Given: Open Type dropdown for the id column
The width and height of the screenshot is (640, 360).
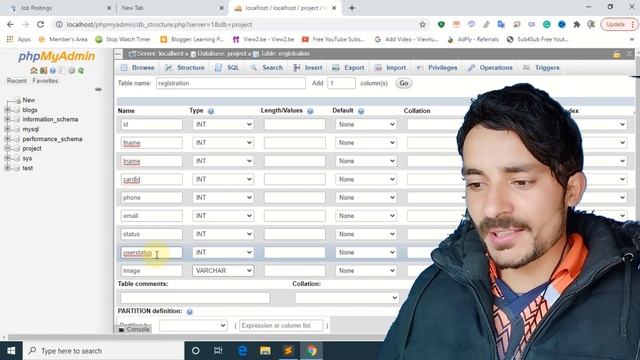Looking at the screenshot, I should click(223, 124).
